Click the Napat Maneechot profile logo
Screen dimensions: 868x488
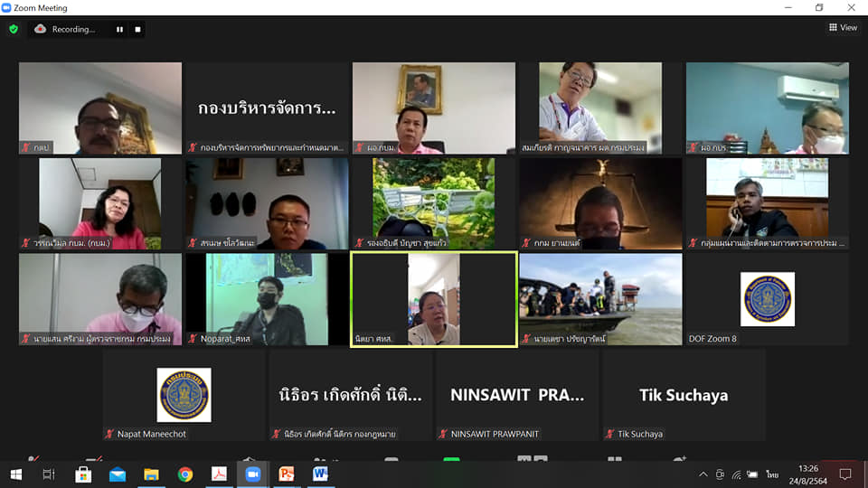(184, 394)
